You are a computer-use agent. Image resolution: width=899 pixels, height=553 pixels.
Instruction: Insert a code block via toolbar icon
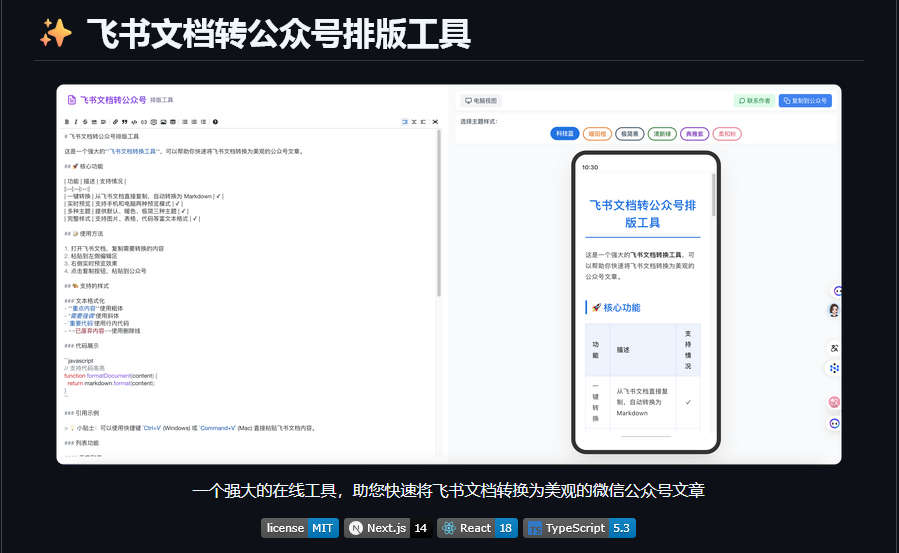coord(144,122)
